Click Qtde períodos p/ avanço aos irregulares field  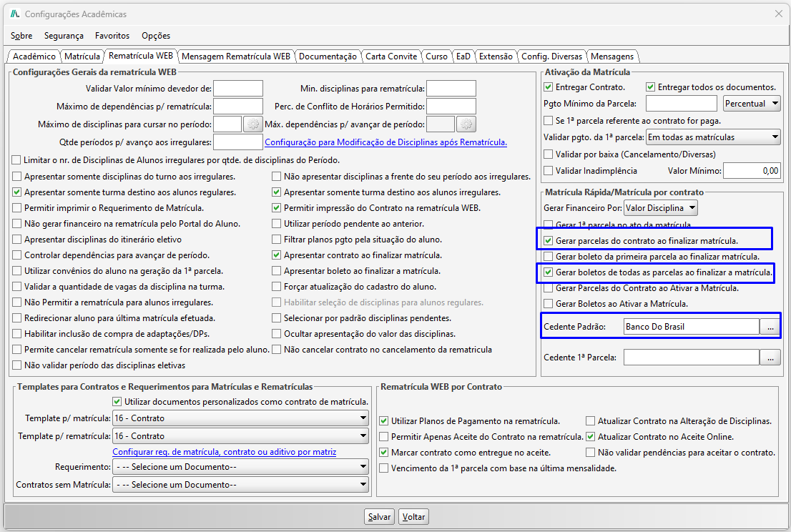coord(238,142)
